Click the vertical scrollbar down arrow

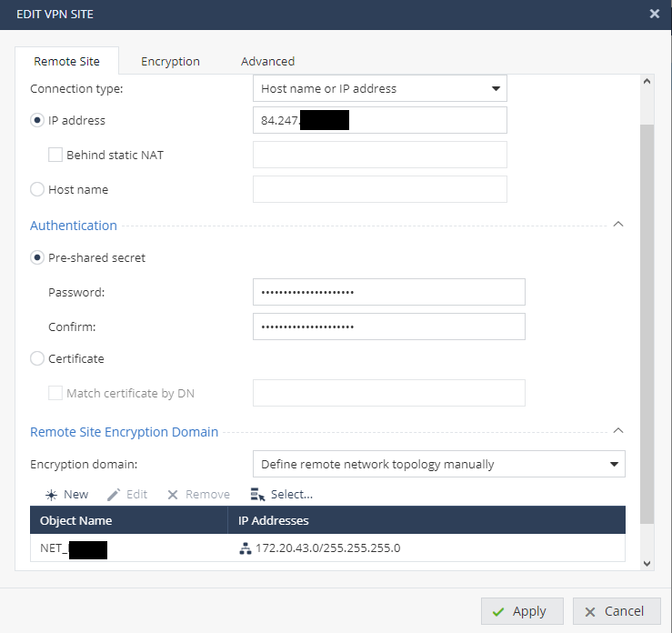point(647,564)
